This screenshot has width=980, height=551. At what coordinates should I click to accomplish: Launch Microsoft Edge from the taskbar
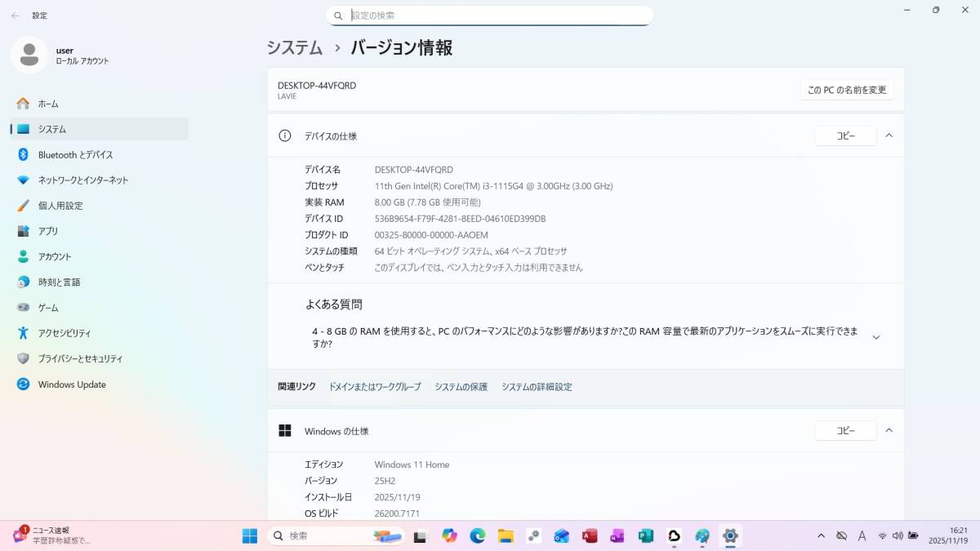click(478, 535)
